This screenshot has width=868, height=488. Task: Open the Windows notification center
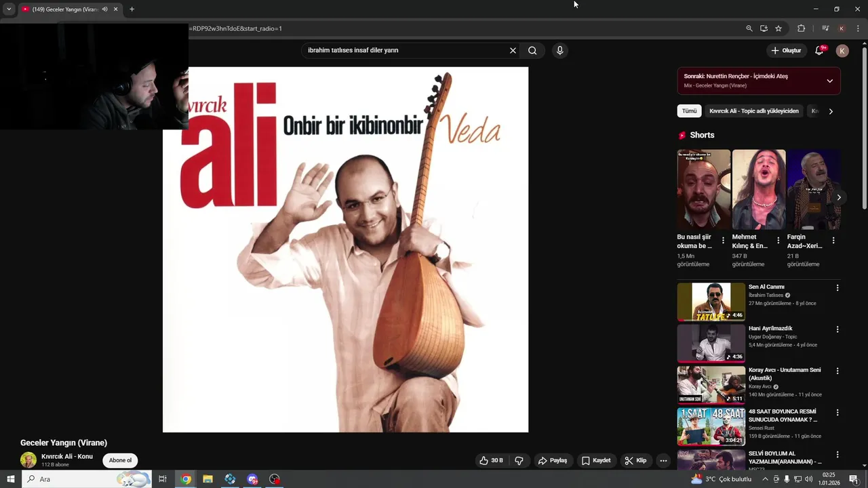point(854,479)
